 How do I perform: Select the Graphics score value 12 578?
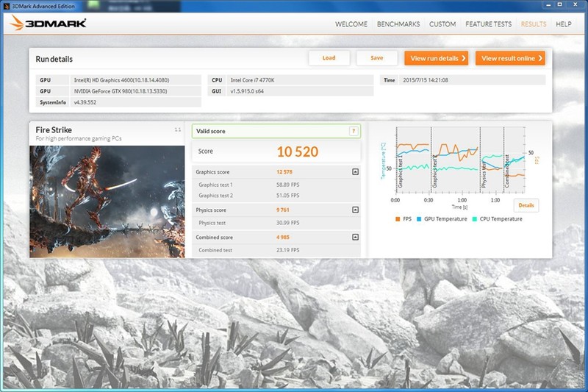284,172
